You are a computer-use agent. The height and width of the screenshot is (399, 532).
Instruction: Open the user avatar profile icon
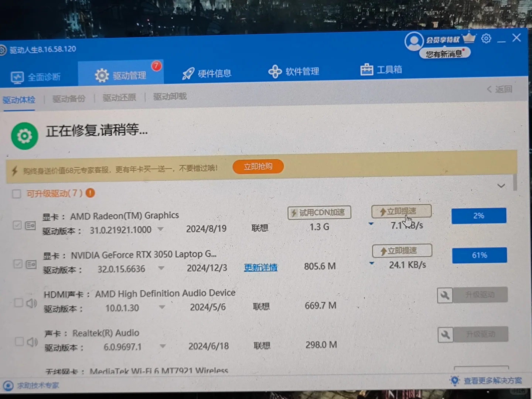click(x=414, y=41)
